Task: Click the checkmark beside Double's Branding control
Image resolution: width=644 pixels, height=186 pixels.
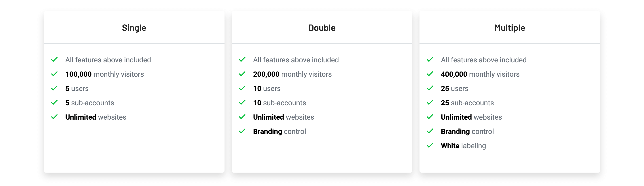Action: pyautogui.click(x=242, y=131)
